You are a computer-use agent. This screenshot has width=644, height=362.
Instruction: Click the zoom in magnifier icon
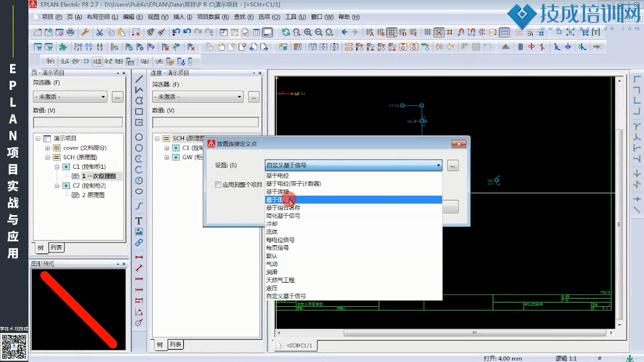point(307,32)
